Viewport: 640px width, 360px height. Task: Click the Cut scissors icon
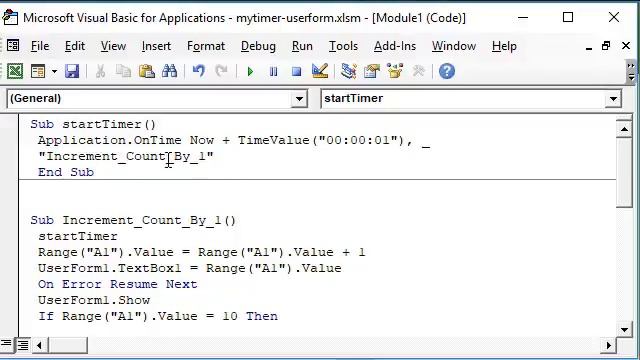click(100, 71)
